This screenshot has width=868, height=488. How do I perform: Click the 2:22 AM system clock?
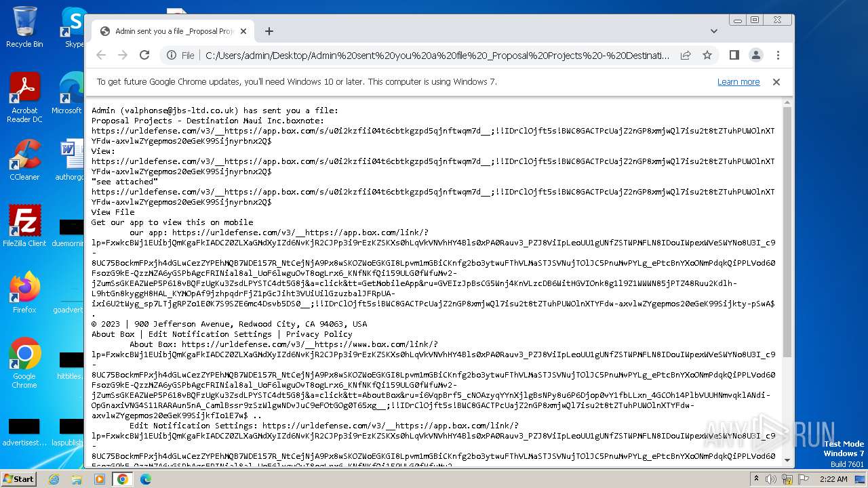(x=833, y=479)
